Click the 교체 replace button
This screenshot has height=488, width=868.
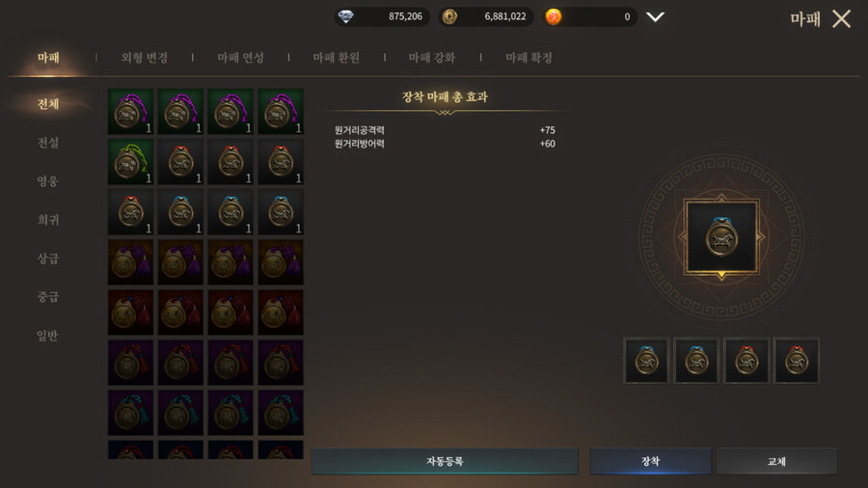776,461
